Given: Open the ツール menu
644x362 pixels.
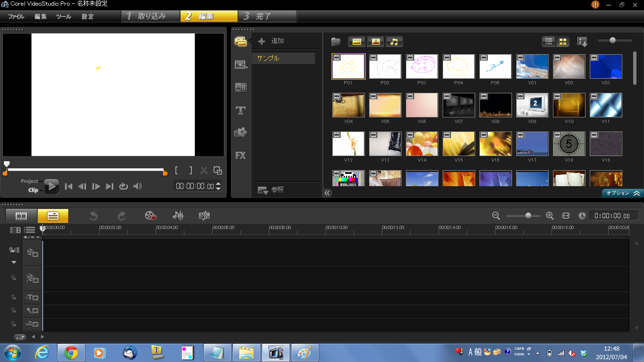Looking at the screenshot, I should 64,16.
